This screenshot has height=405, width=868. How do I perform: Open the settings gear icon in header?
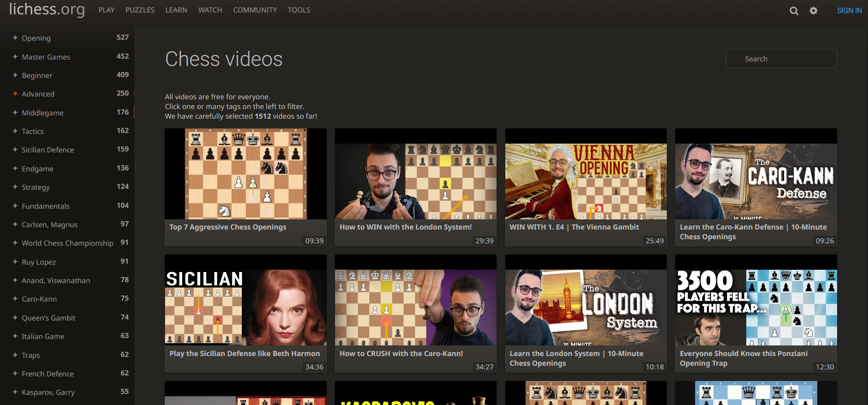(814, 11)
